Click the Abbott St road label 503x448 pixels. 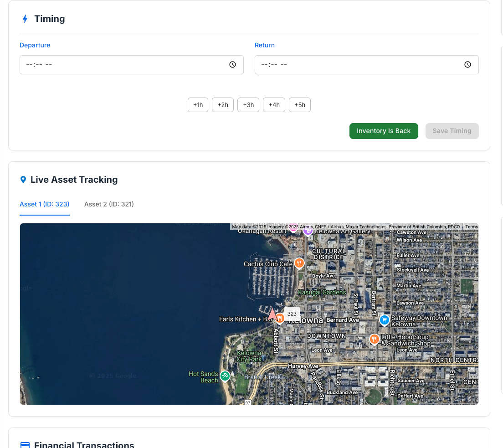click(x=276, y=341)
